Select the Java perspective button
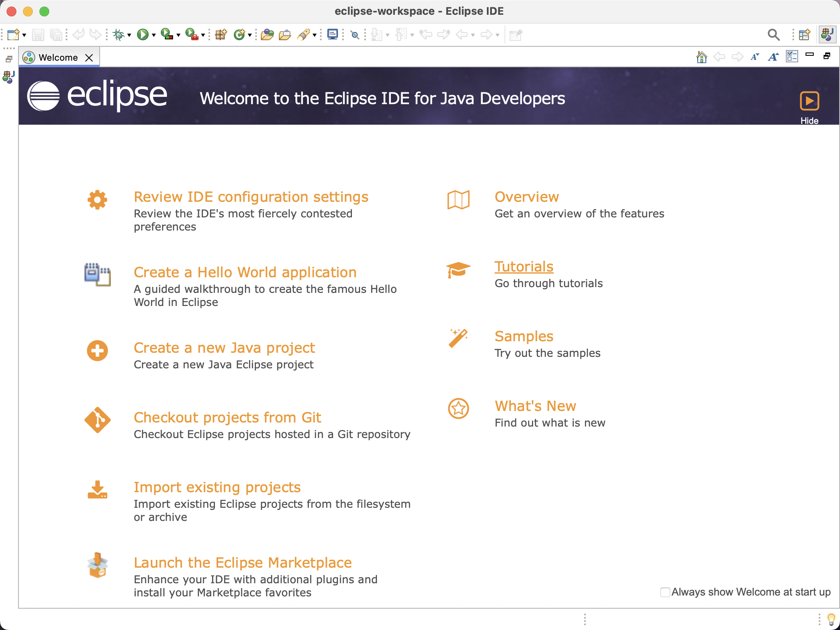Viewport: 840px width, 630px height. (827, 35)
